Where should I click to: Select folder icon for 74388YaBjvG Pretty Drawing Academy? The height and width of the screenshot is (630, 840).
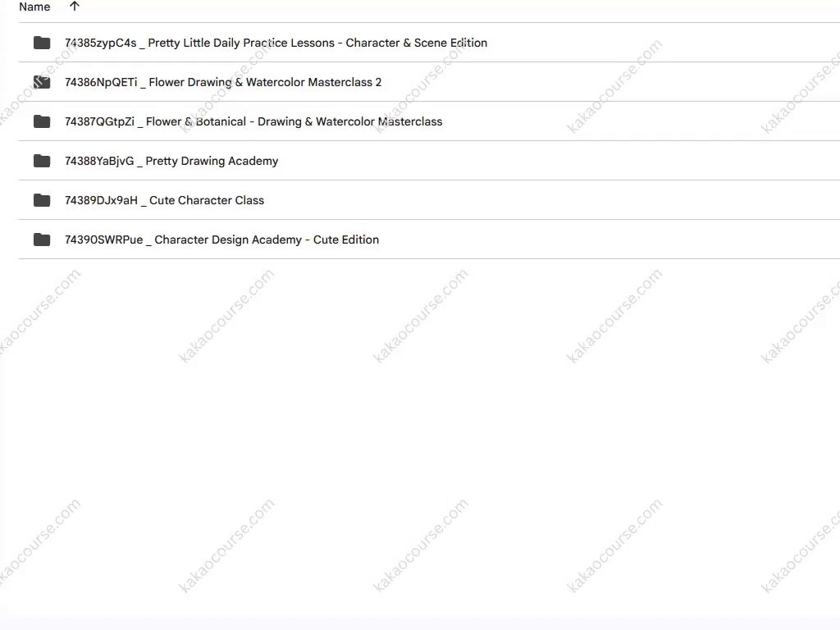[42, 161]
